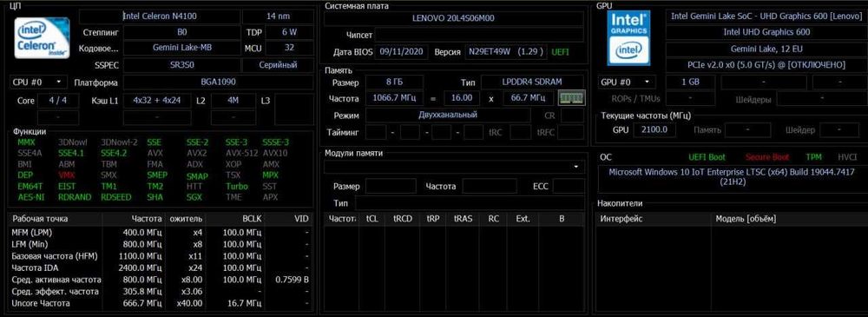Screen dimensions: 868x317
Task: Select the Базовая частота (HFM) row
Action: (x=161, y=256)
